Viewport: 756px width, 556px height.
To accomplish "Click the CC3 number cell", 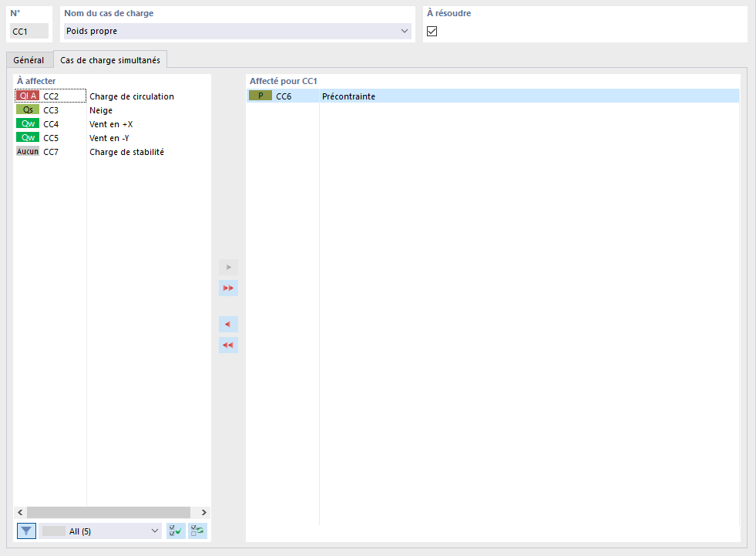I will click(51, 110).
